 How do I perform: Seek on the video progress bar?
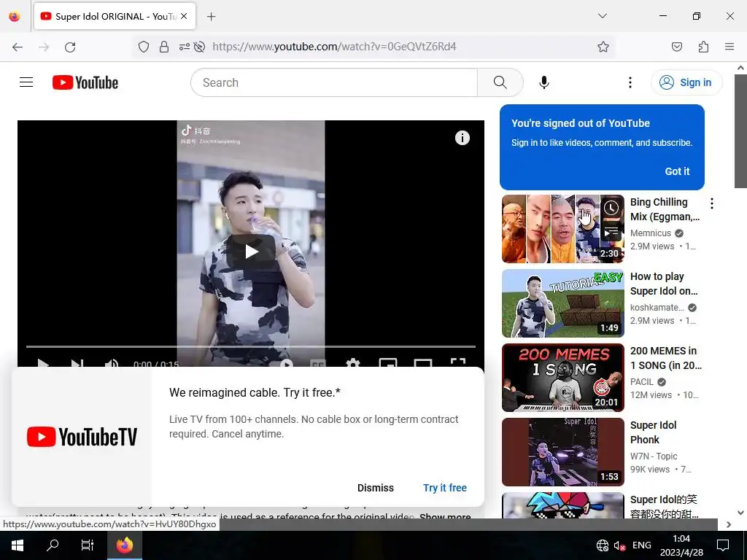(251, 346)
